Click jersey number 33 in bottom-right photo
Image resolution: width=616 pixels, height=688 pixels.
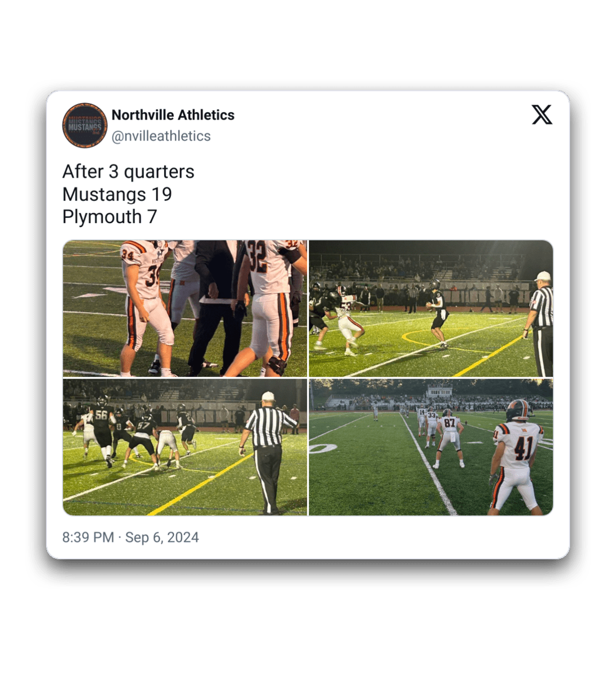[x=431, y=415]
